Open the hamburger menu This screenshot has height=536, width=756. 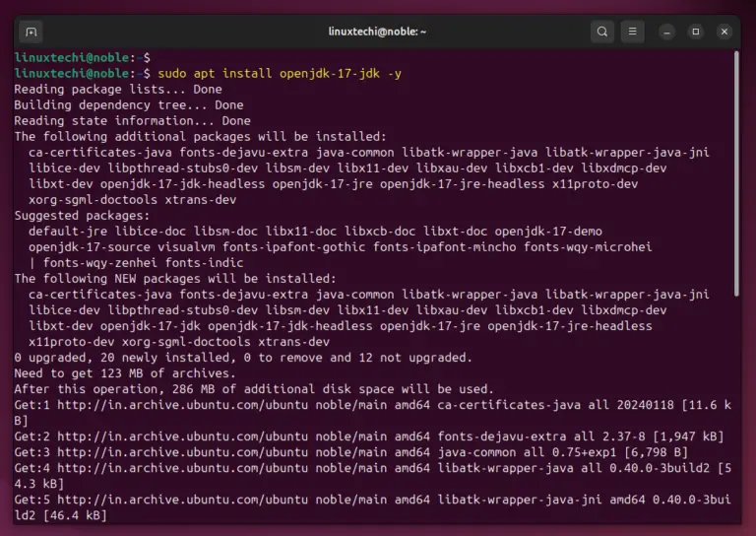tap(633, 32)
